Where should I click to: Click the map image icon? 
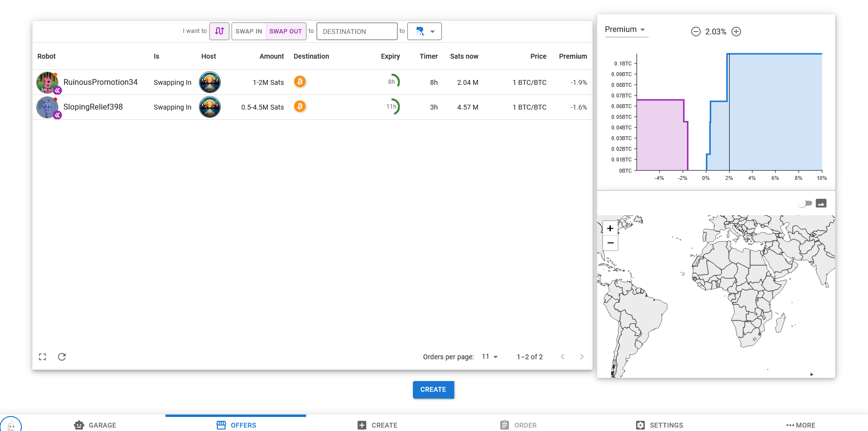pos(821,203)
